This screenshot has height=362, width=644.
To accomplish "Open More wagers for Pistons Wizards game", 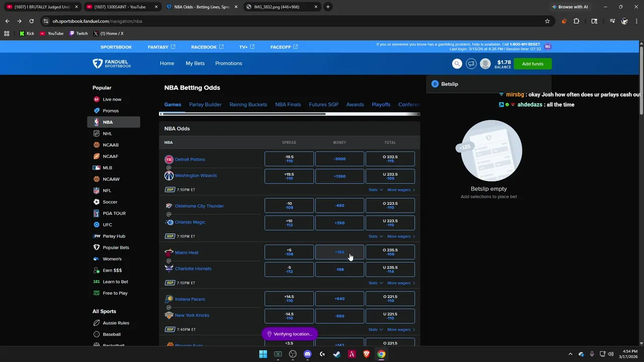I will [401, 190].
